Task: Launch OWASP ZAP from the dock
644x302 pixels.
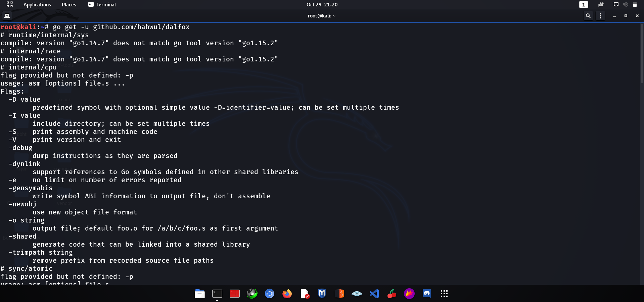Action: [x=357, y=294]
